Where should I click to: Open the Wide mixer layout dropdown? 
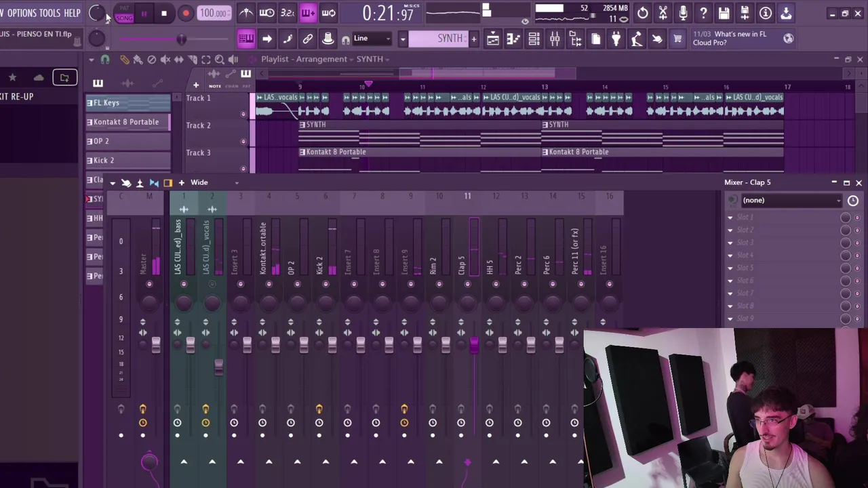pyautogui.click(x=214, y=182)
